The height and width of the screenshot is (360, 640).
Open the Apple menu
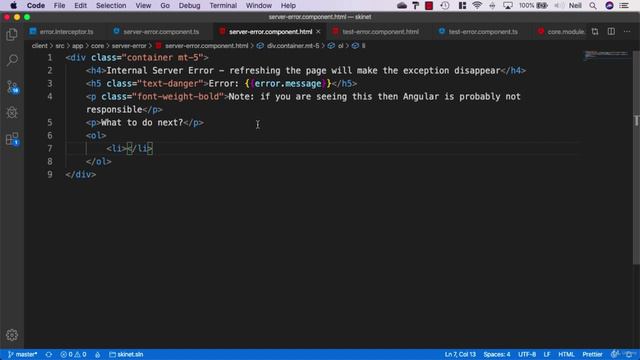pos(13,5)
